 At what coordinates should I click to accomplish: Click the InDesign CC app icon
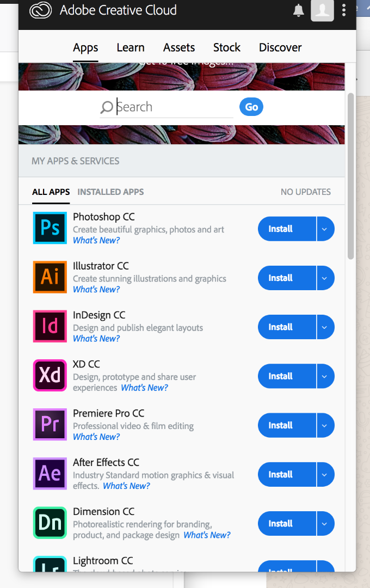pyautogui.click(x=50, y=326)
